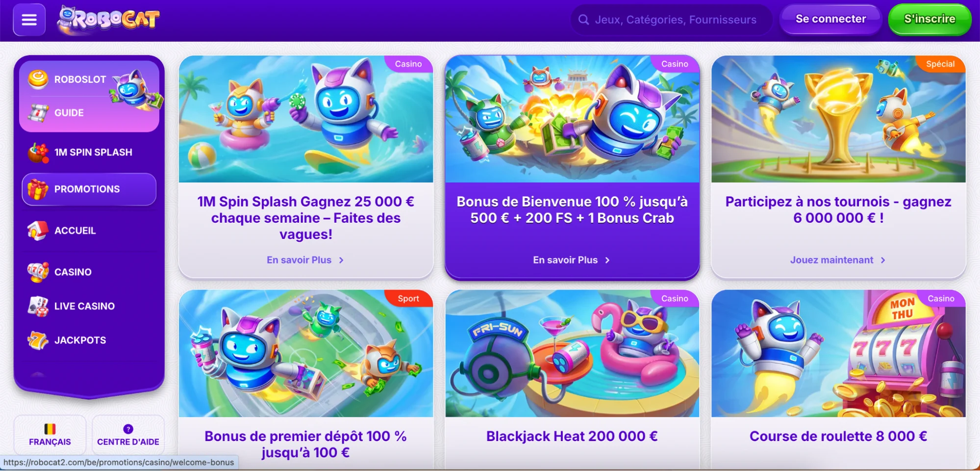Open the Guide sidebar entry
The width and height of the screenshot is (980, 471).
[x=69, y=113]
